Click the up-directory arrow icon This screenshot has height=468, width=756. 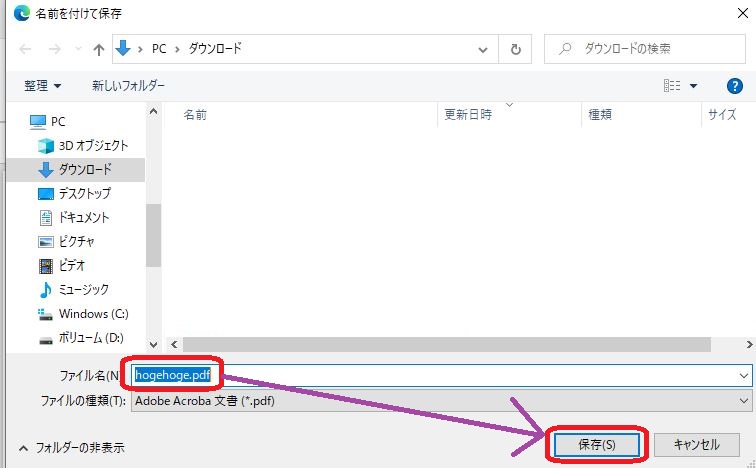click(99, 48)
